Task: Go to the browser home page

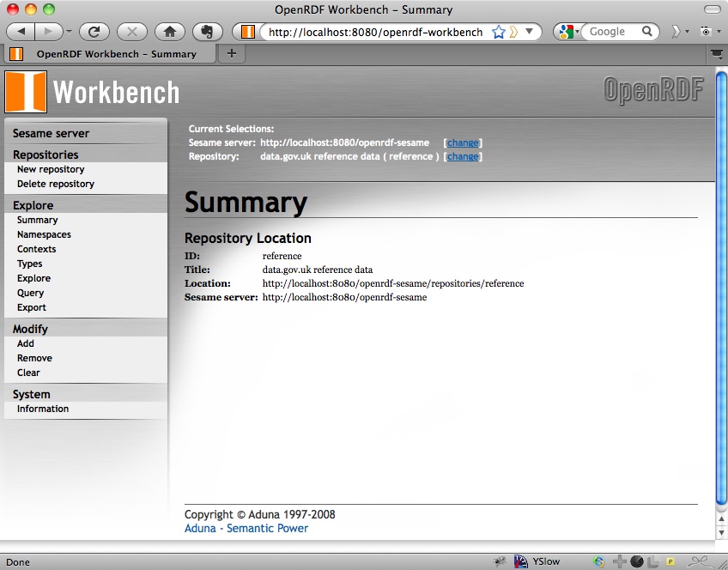Action: pyautogui.click(x=170, y=32)
